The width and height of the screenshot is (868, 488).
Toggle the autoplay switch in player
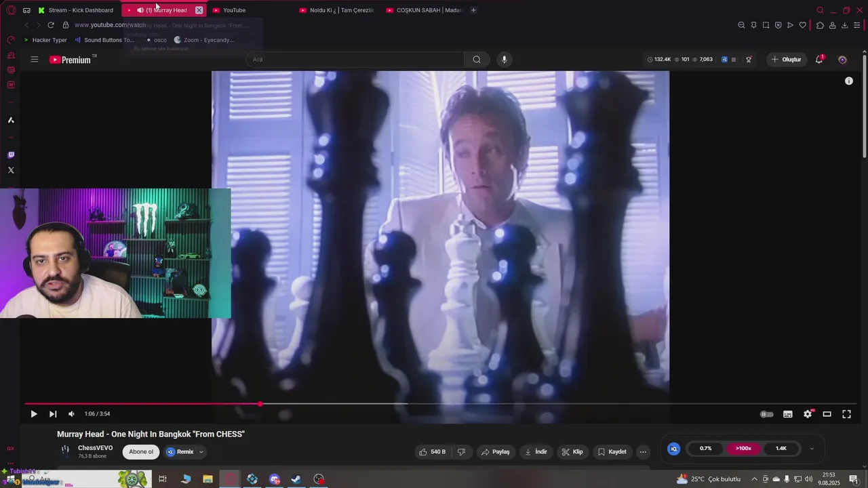tap(766, 414)
